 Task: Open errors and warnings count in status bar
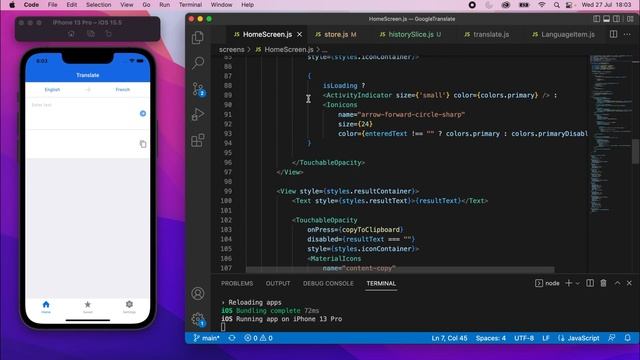[258, 338]
